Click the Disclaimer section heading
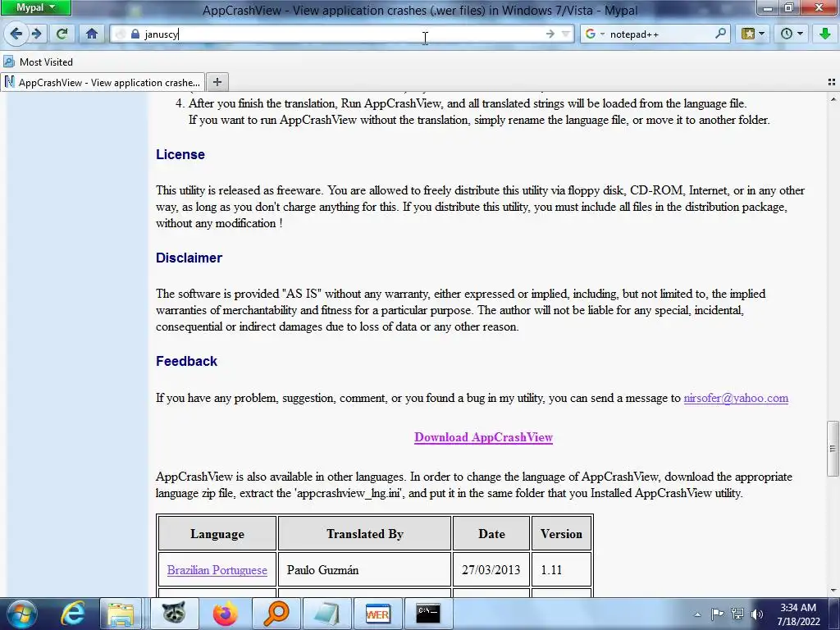The image size is (840, 630). pyautogui.click(x=189, y=258)
